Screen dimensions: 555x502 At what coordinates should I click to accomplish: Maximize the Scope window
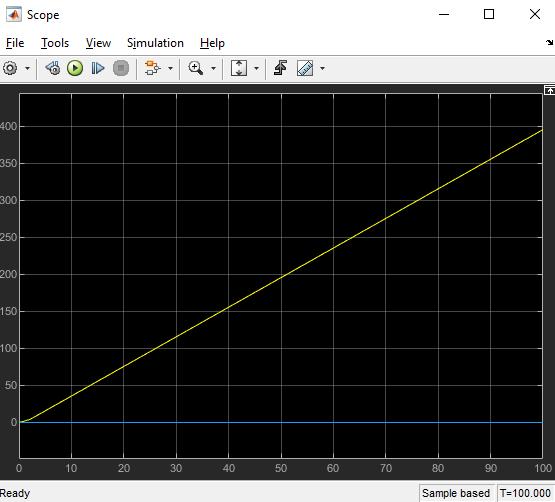click(489, 15)
